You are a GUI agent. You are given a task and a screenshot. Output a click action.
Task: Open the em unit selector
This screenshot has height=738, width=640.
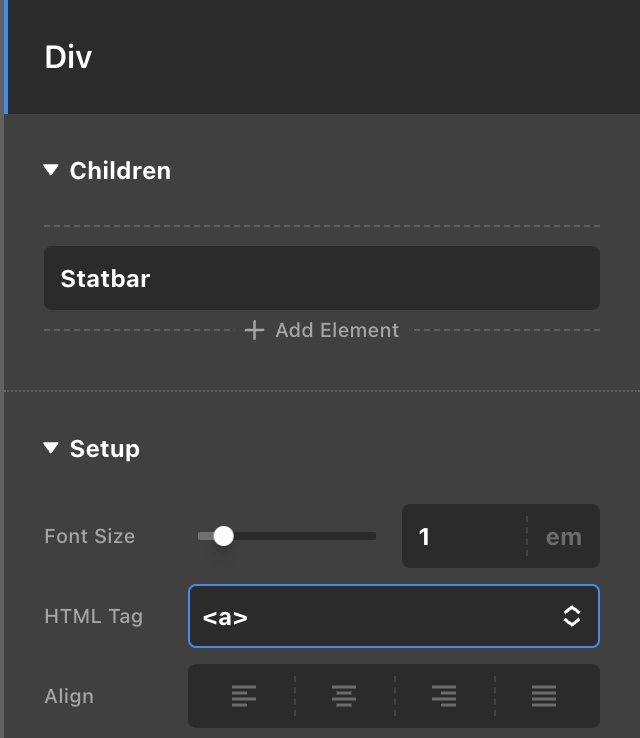click(564, 537)
